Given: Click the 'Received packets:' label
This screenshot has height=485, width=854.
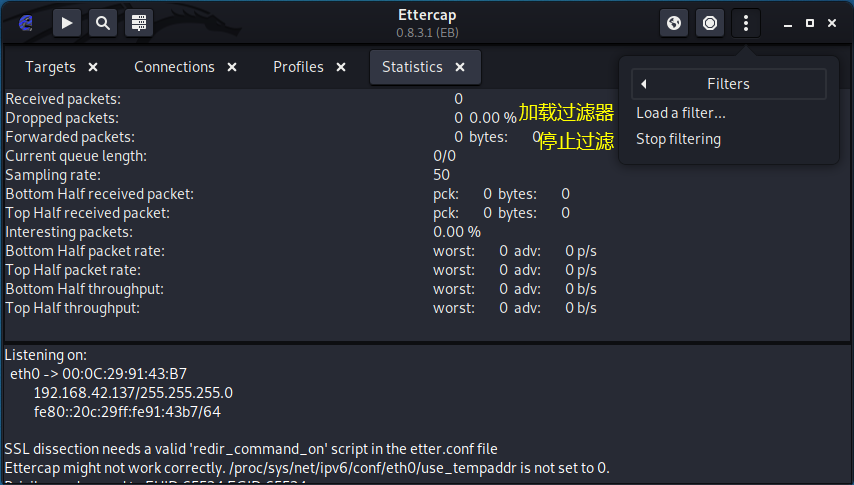Looking at the screenshot, I should (x=63, y=99).
